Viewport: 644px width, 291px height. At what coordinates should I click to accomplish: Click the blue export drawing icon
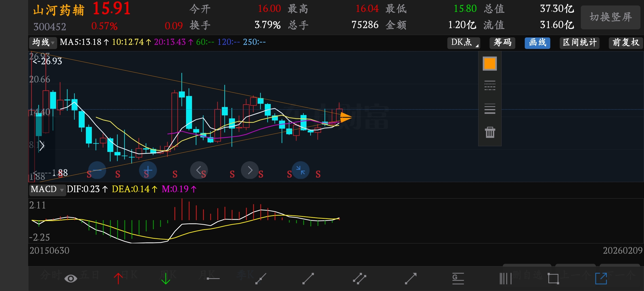point(601,279)
